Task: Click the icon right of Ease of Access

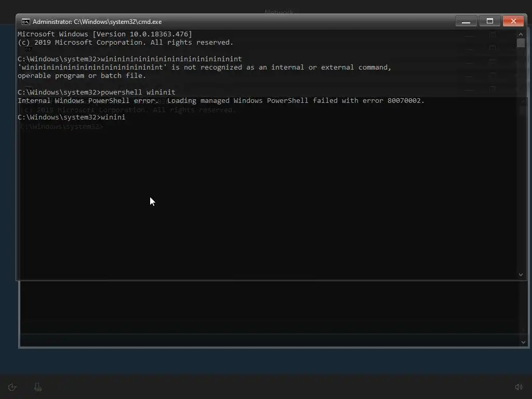Action: click(x=38, y=387)
